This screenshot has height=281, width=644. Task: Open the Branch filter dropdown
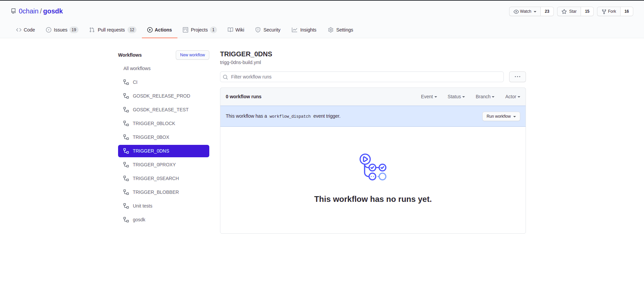tap(485, 97)
